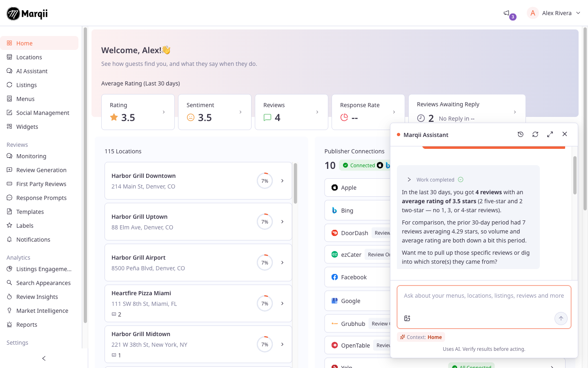Open Social Management in the sidebar
Image resolution: width=588 pixels, height=368 pixels.
pyautogui.click(x=39, y=113)
